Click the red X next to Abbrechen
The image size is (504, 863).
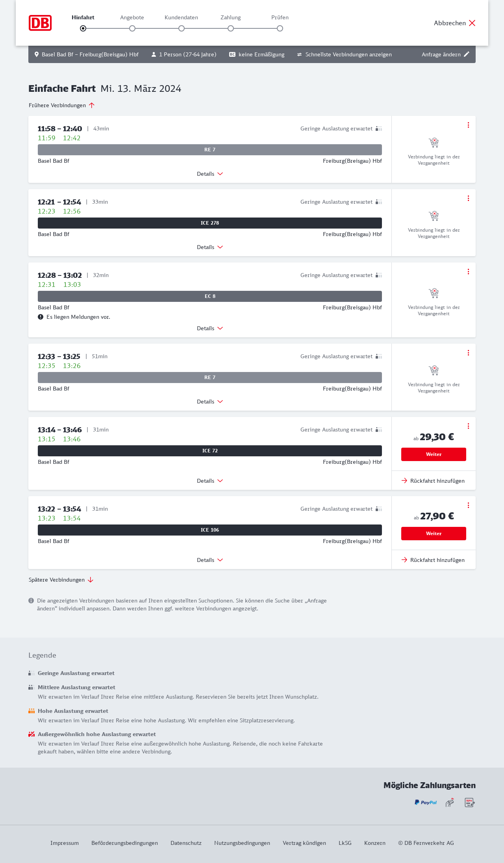coord(472,23)
